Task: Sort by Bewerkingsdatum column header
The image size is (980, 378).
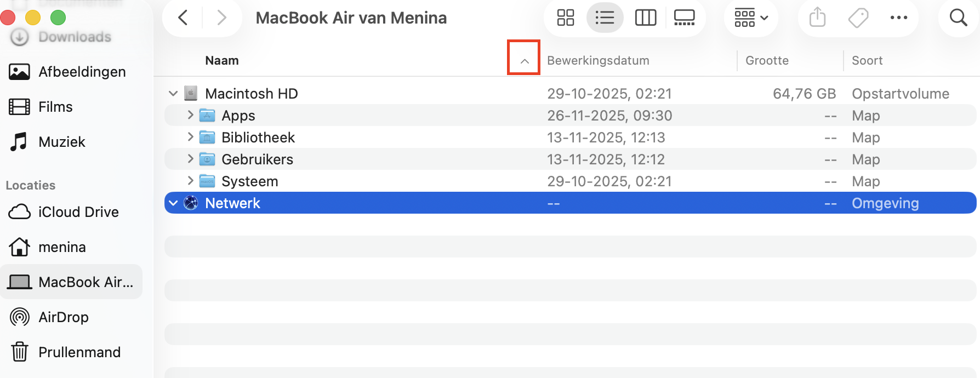Action: pyautogui.click(x=598, y=60)
